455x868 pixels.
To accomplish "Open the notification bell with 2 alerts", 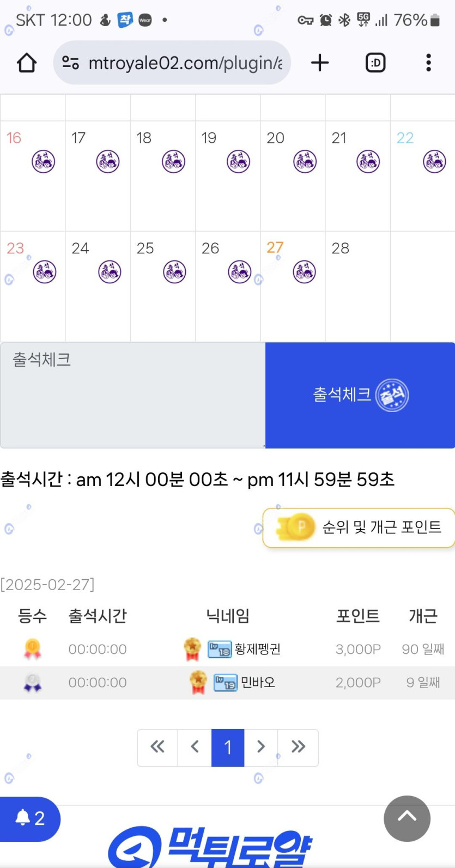I will coord(29,818).
